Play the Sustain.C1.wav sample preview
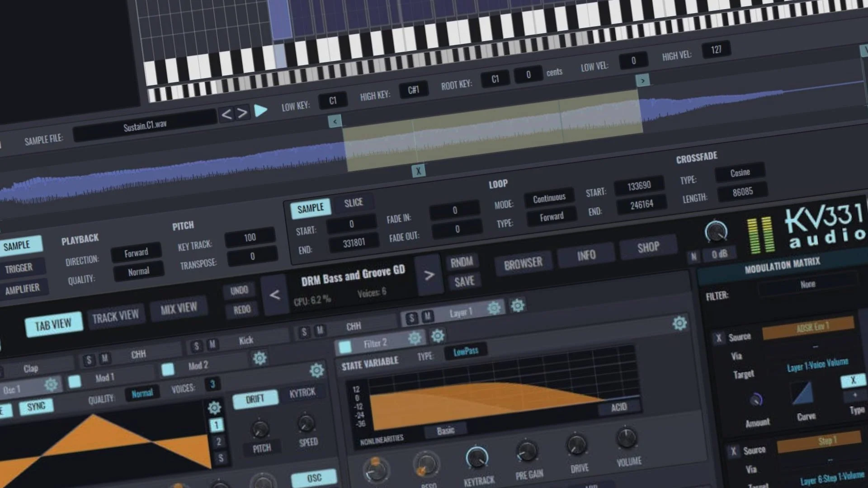Screen dimensions: 868x488 (x=260, y=110)
